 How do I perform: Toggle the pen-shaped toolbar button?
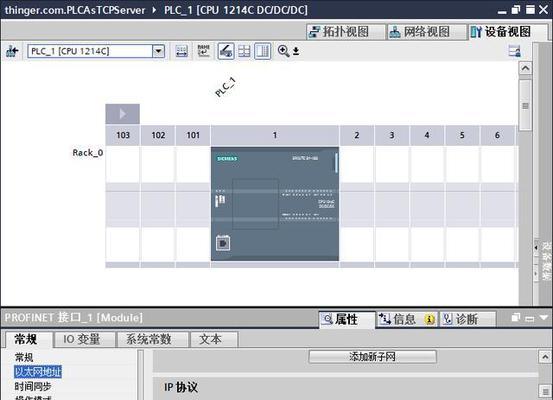pos(226,51)
